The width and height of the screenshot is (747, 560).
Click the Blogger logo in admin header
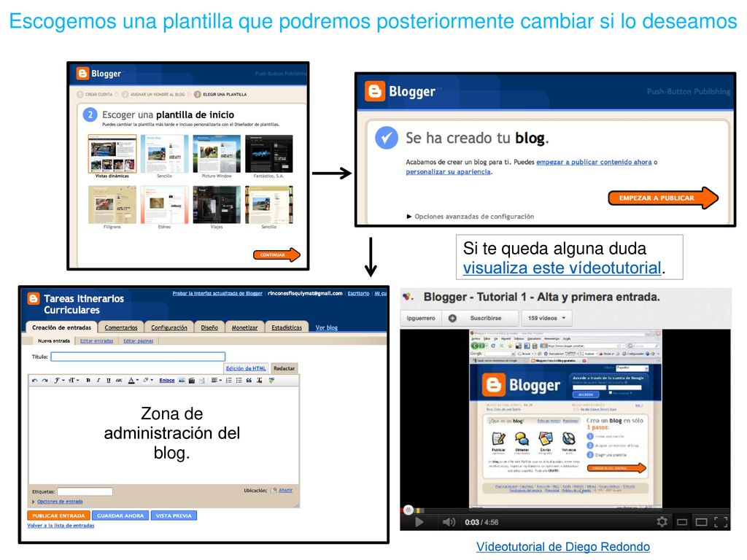click(34, 298)
